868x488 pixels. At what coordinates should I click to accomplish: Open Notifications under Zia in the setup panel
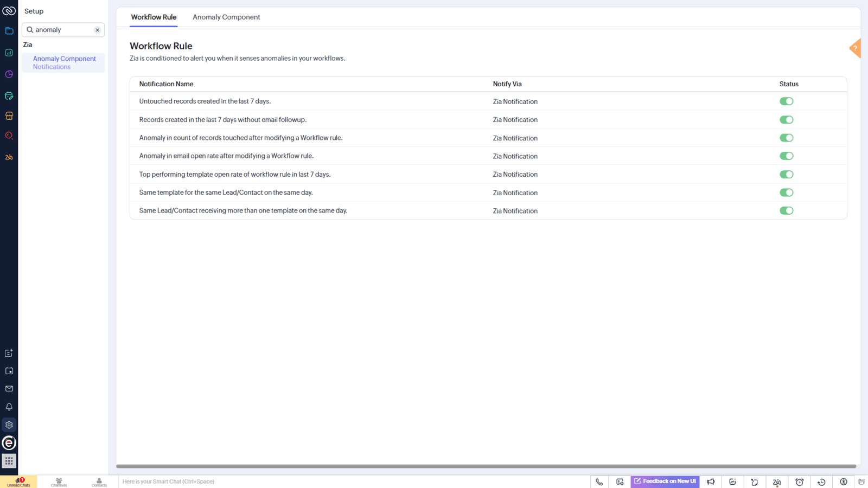tap(52, 66)
